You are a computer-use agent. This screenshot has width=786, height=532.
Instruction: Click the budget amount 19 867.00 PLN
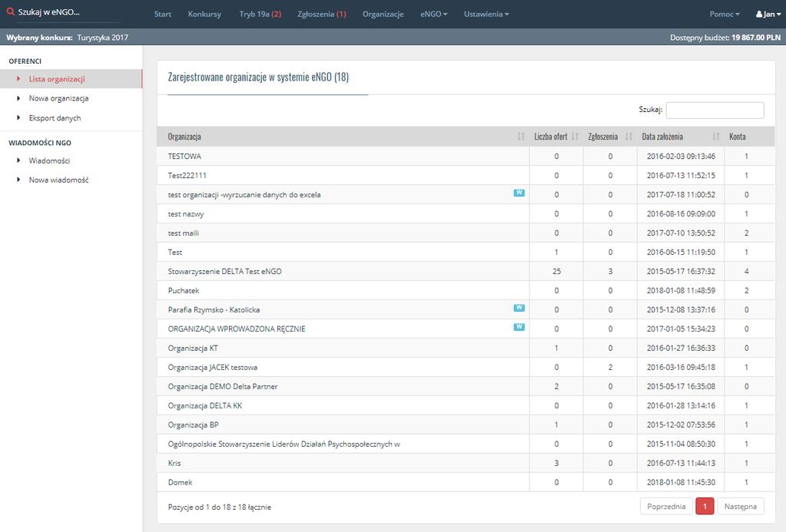(x=756, y=38)
